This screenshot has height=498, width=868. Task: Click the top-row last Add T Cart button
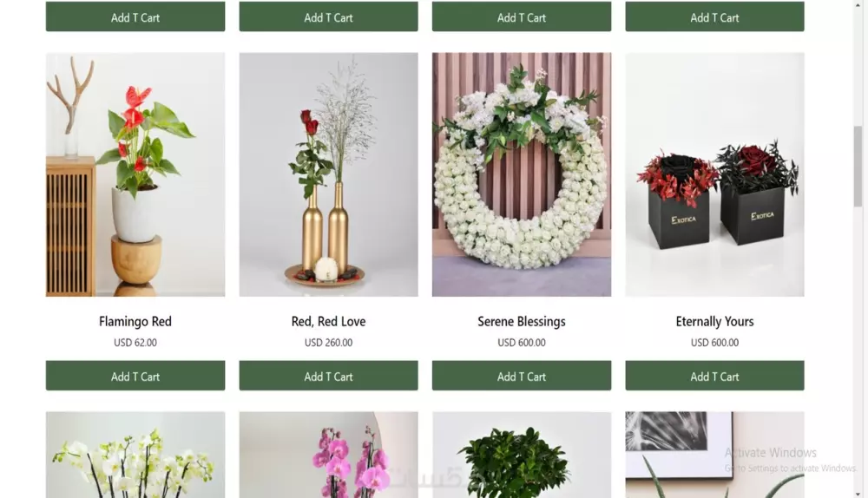(714, 16)
